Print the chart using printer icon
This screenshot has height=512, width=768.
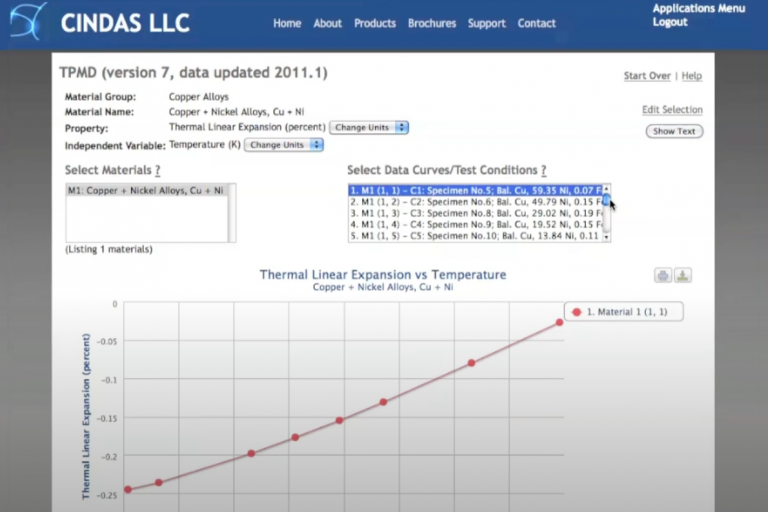[663, 275]
